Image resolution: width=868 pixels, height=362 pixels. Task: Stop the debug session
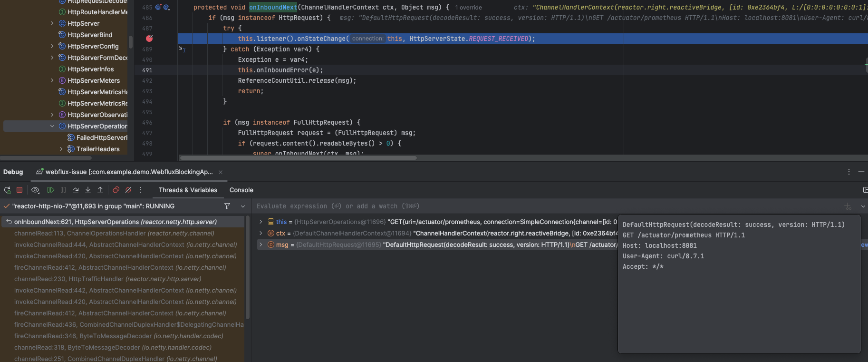tap(19, 190)
